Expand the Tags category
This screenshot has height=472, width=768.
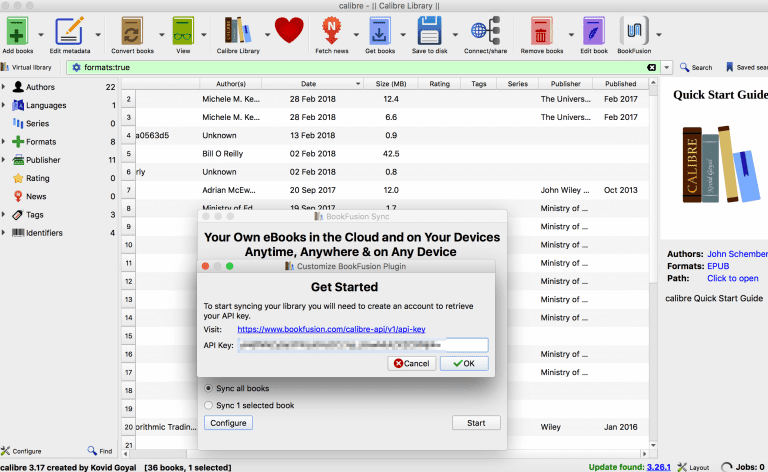point(4,214)
